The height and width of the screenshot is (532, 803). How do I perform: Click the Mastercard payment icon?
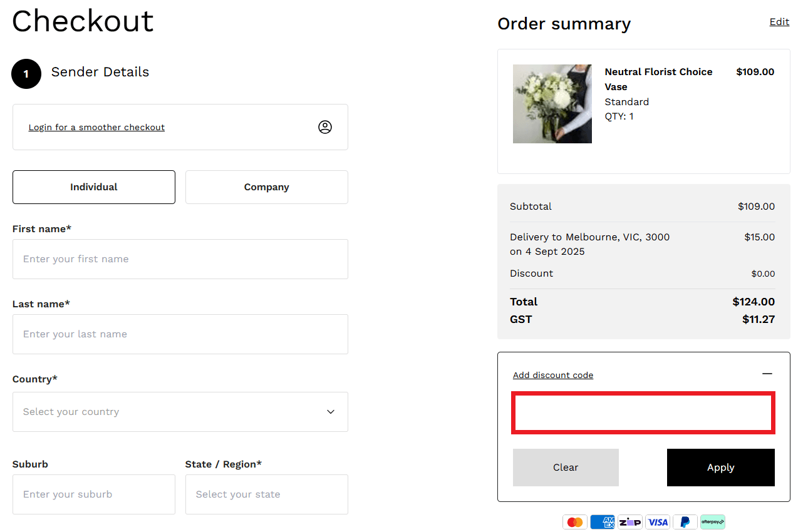[x=574, y=521]
